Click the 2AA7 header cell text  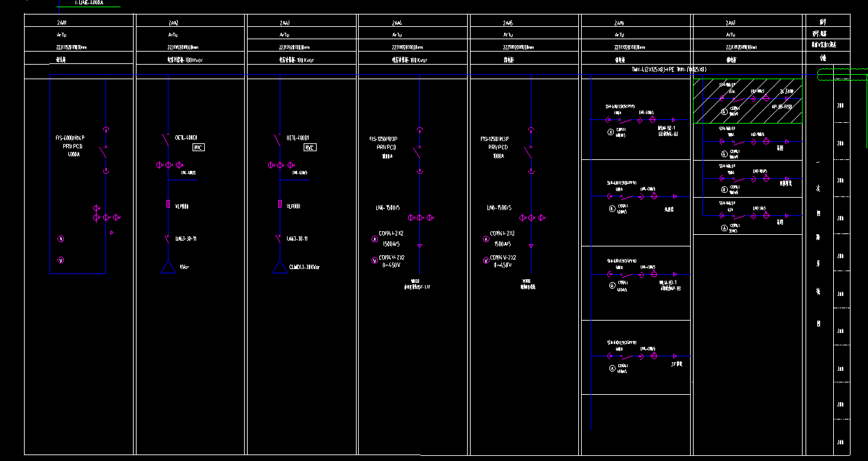point(731,23)
